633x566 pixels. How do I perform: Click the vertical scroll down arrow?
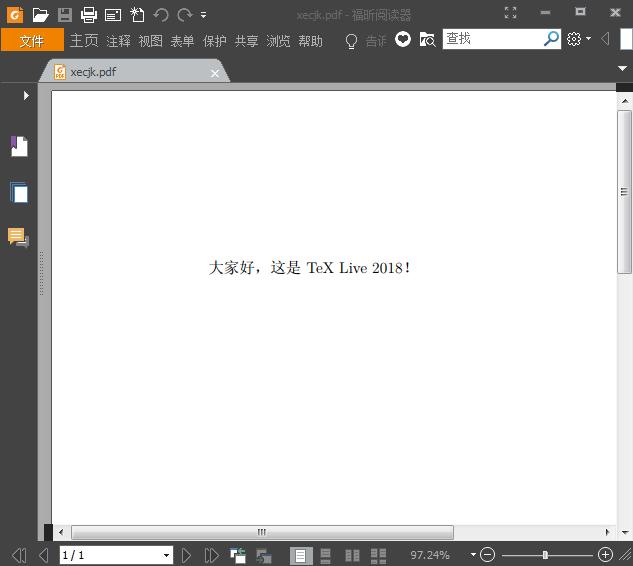[x=625, y=532]
